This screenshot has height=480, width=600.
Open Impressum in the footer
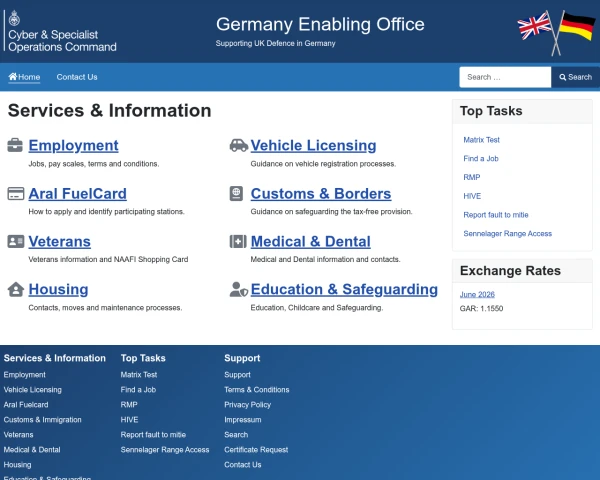coord(243,420)
